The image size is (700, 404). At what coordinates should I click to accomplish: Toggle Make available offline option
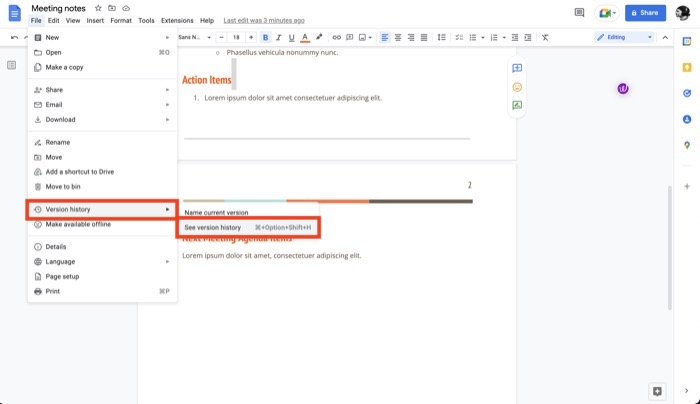[78, 224]
